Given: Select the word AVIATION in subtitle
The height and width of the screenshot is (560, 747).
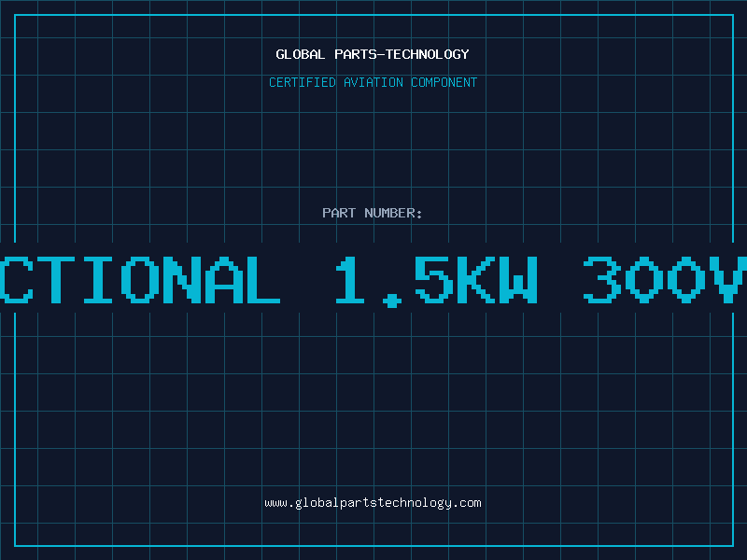Looking at the screenshot, I should (373, 82).
